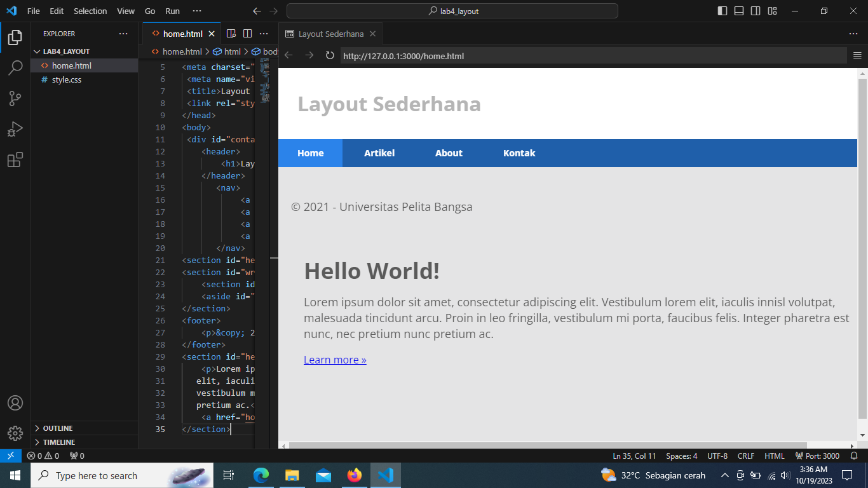Open the editor actions More Actions menu
Viewport: 868px width, 488px height.
pyautogui.click(x=264, y=33)
